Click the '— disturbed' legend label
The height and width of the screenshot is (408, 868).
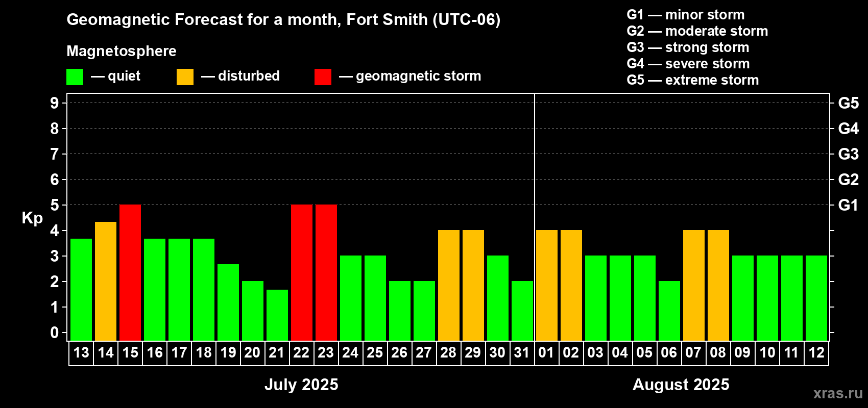tap(240, 76)
